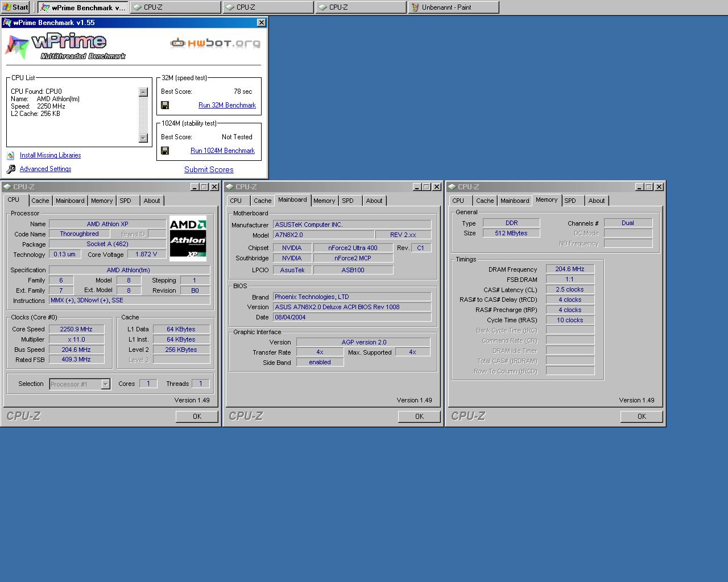This screenshot has height=582, width=728.
Task: Click the BIOS date 08/04/2004
Action: tap(352, 317)
